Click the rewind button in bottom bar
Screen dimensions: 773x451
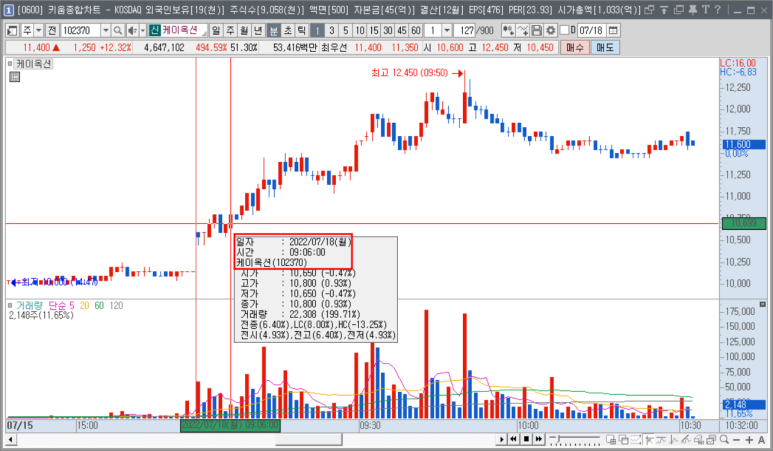(x=513, y=439)
